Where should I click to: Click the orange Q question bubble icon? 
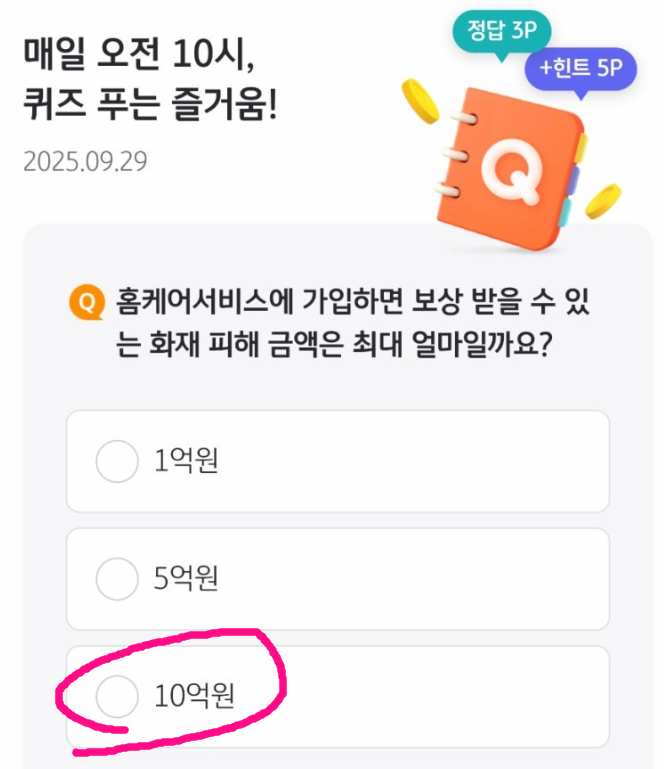pyautogui.click(x=87, y=302)
